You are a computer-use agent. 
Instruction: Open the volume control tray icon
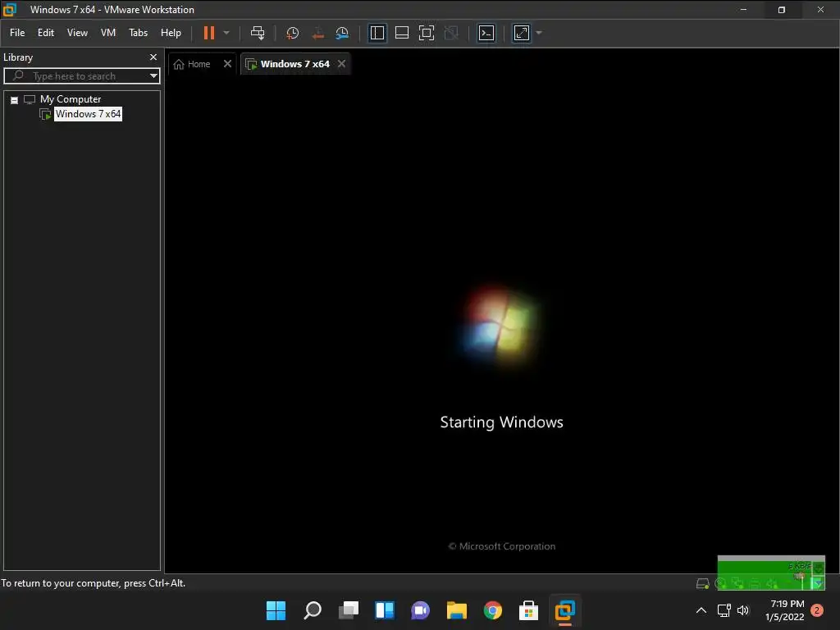(743, 610)
